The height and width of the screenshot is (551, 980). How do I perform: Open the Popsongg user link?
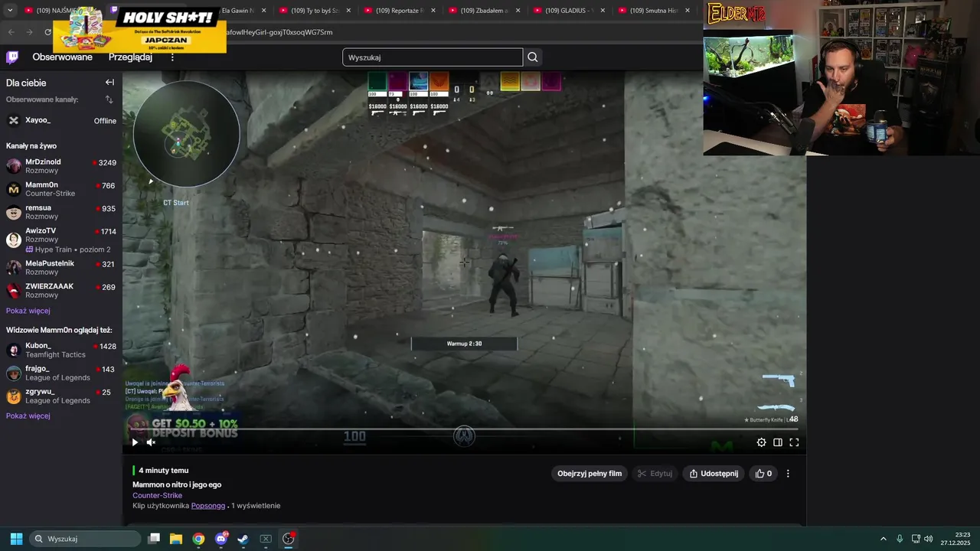click(208, 506)
